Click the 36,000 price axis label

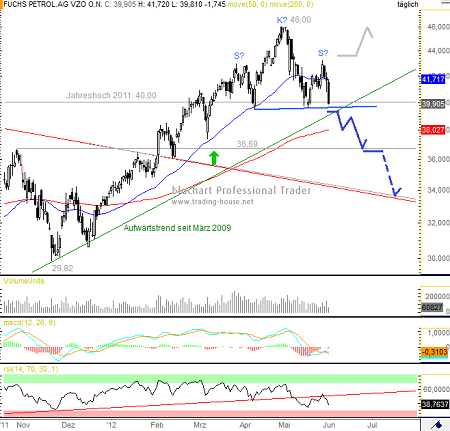coord(438,159)
